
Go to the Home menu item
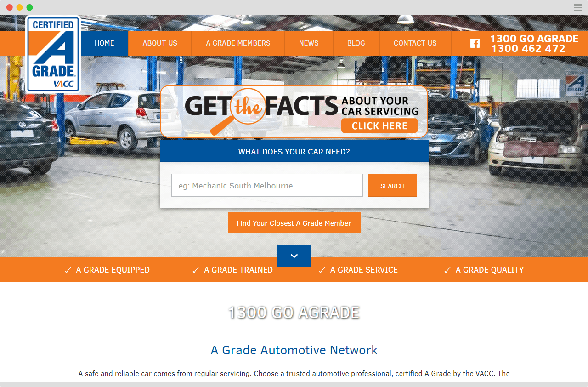tap(104, 43)
